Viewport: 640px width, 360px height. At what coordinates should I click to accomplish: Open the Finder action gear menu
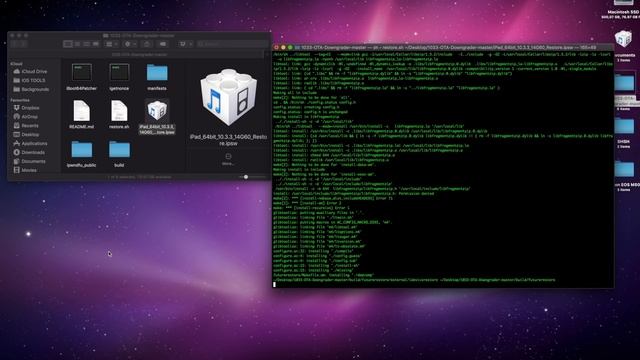(130, 44)
